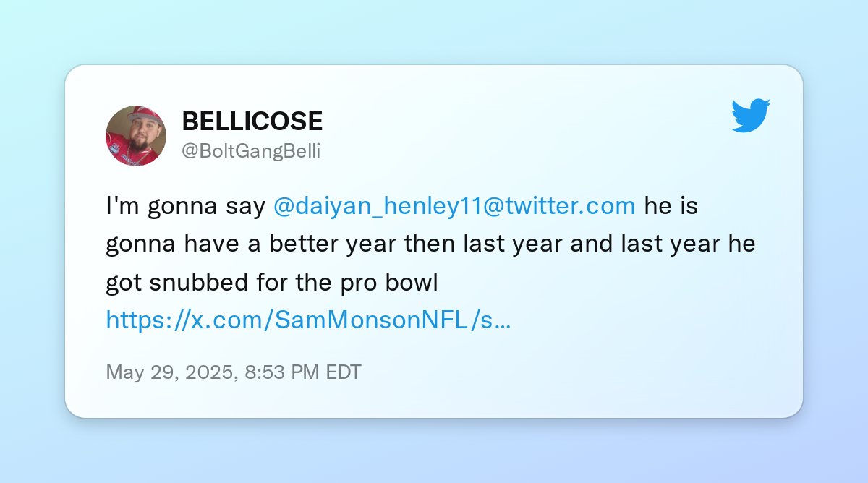
Task: Open the @daiyan_henley11@twitter.com mention
Action: pyautogui.click(x=455, y=206)
